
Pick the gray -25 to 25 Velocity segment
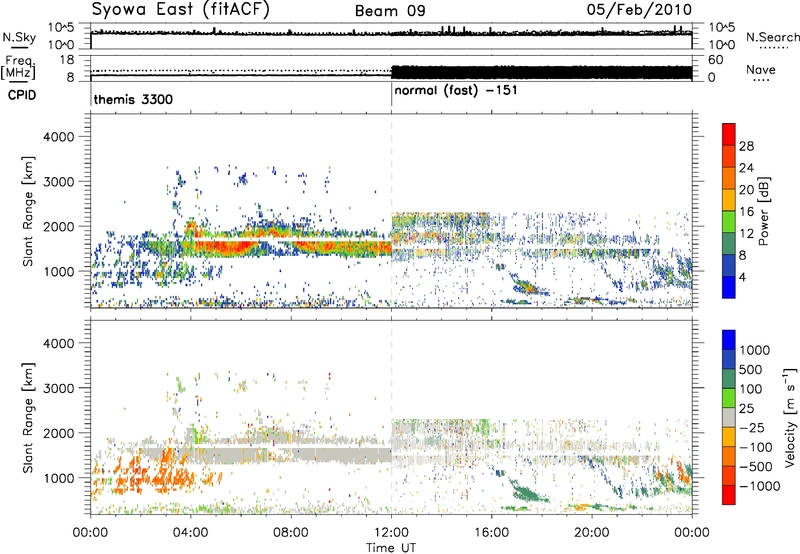pyautogui.click(x=729, y=417)
